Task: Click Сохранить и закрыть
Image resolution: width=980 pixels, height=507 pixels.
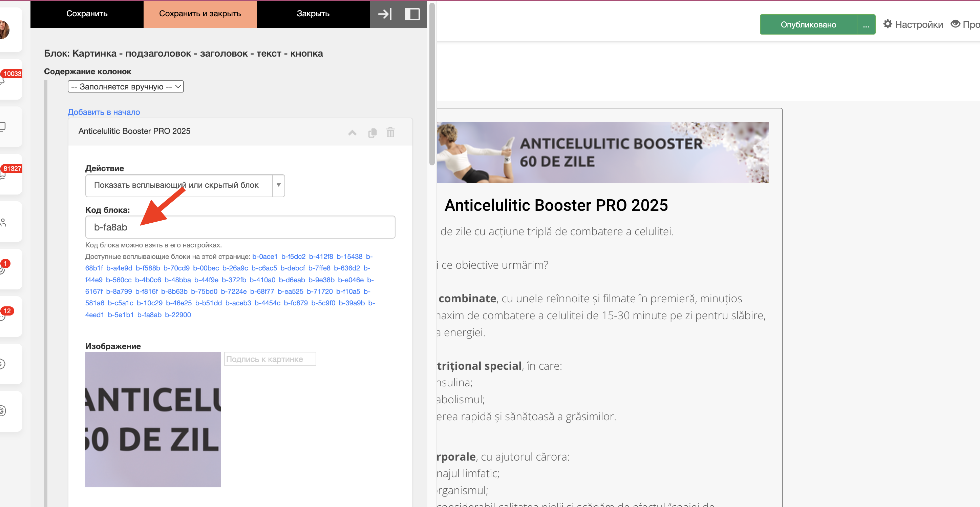Action: (x=200, y=14)
